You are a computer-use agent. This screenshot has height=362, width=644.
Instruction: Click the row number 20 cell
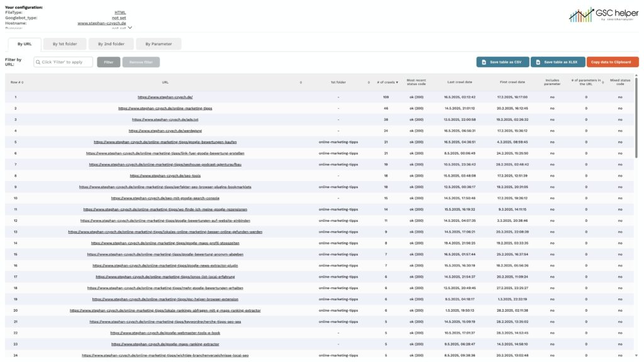point(16,310)
